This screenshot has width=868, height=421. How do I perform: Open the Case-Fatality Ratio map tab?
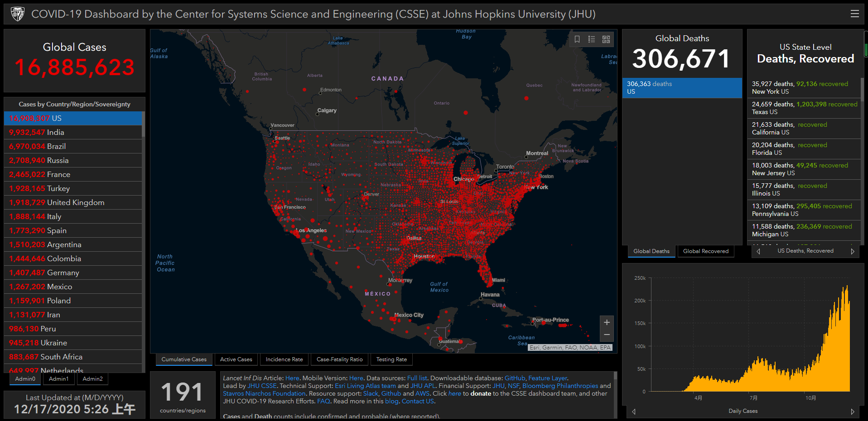340,359
